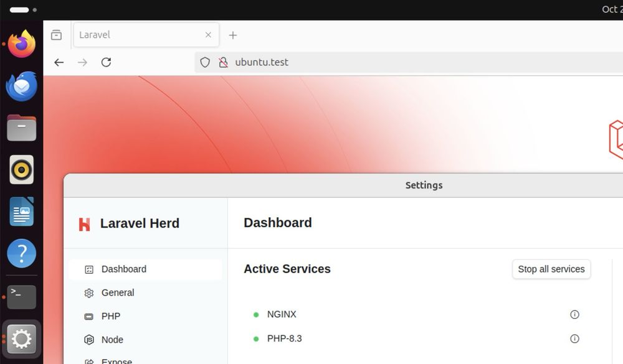
Task: Go forward in browser history
Action: [x=82, y=62]
